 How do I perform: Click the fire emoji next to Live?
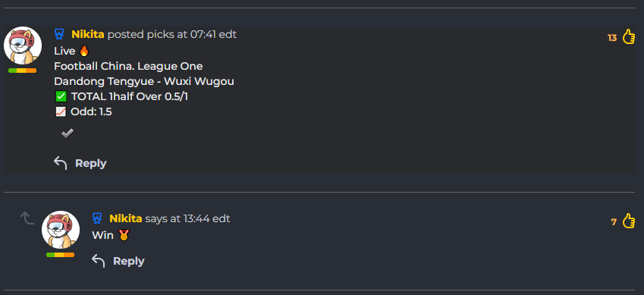[x=83, y=51]
